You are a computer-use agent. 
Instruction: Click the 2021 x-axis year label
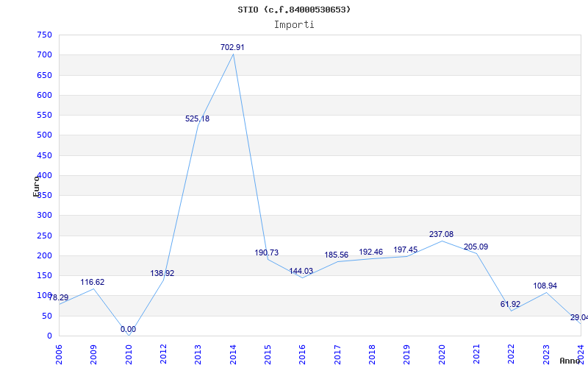[476, 355]
